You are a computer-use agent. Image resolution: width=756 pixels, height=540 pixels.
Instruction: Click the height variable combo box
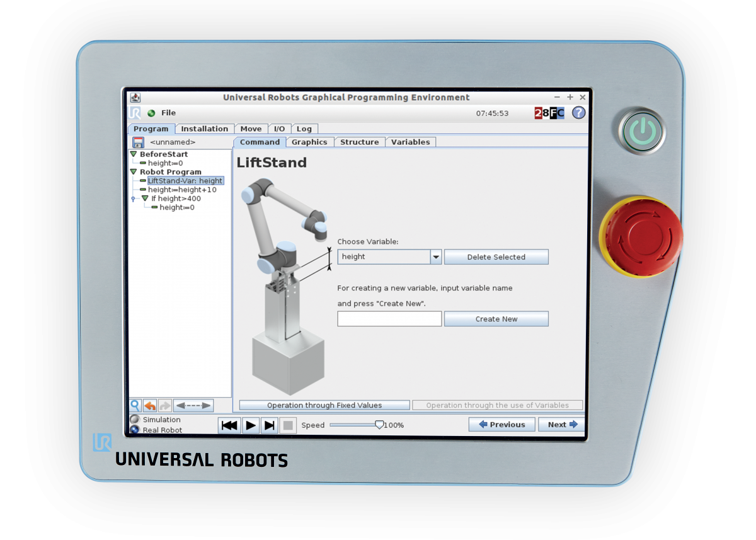tap(389, 256)
